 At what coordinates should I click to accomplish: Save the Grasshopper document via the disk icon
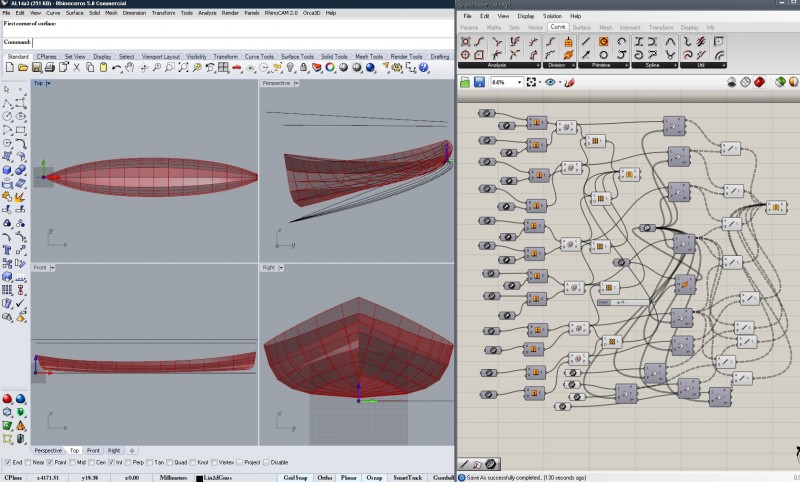(479, 82)
